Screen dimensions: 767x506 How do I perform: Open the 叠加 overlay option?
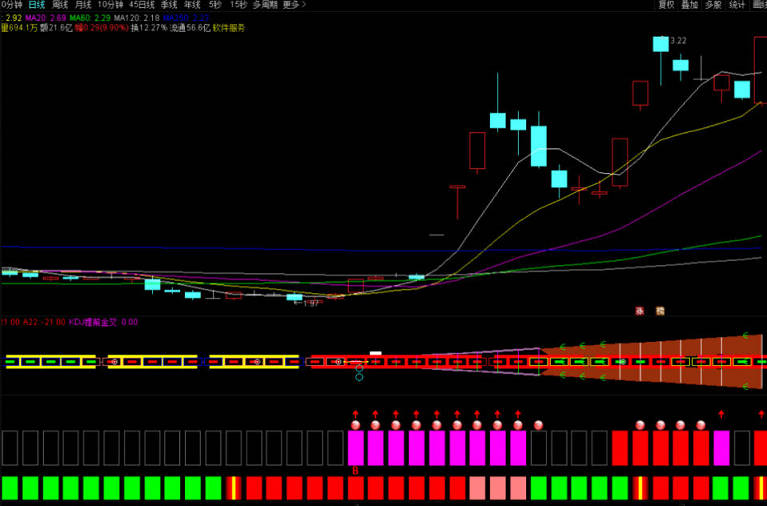tap(690, 5)
